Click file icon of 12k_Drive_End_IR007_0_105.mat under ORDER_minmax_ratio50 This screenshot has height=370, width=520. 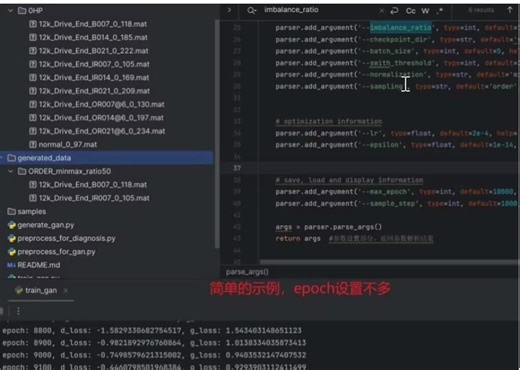pos(33,198)
